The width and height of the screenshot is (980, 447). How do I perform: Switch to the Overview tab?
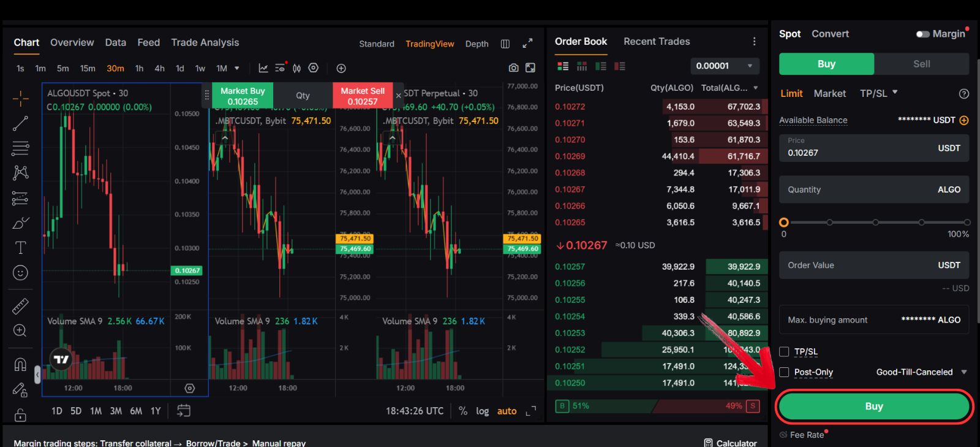coord(72,42)
